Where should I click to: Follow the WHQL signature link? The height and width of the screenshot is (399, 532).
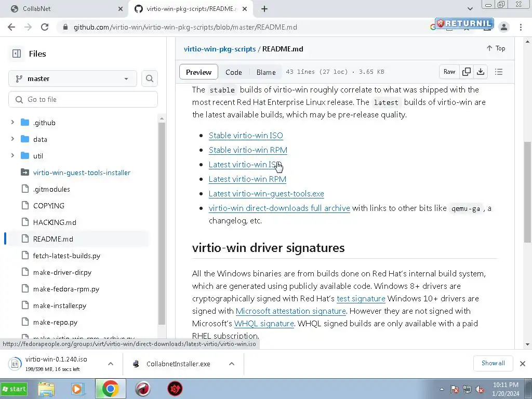coord(264,324)
